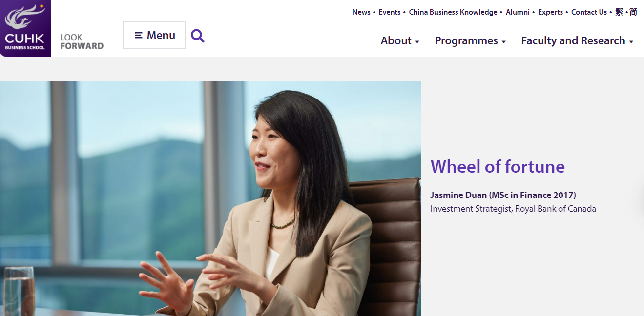Expand the Faculty and Research dropdown
Viewport: 644px width, 316px height.
tap(577, 40)
